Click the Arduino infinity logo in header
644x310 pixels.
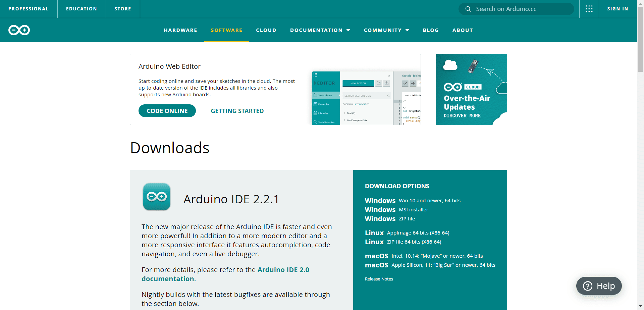[19, 30]
